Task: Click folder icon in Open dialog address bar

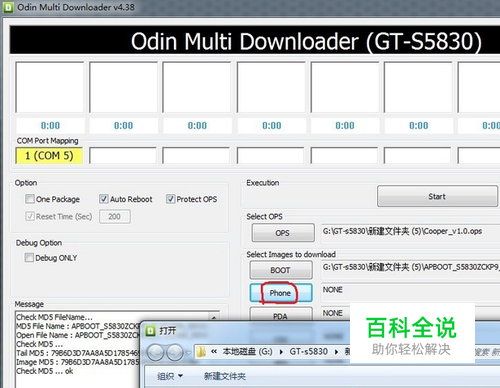Action: click(x=201, y=352)
